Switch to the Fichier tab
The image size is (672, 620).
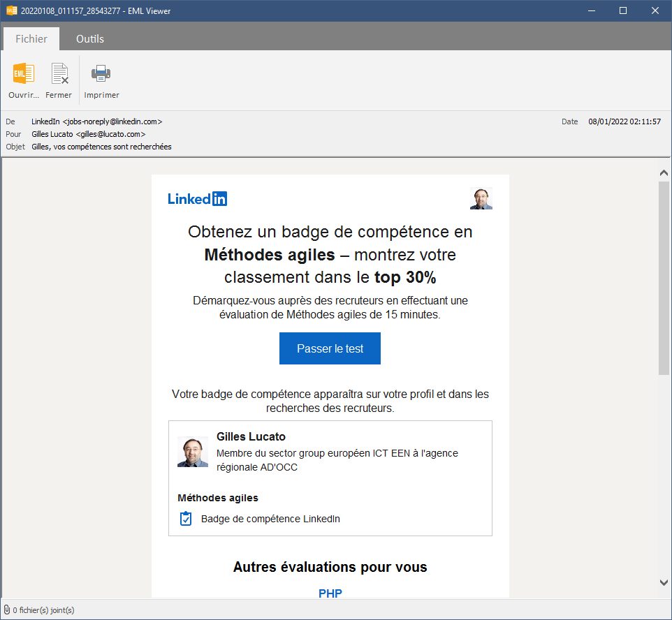(x=31, y=39)
